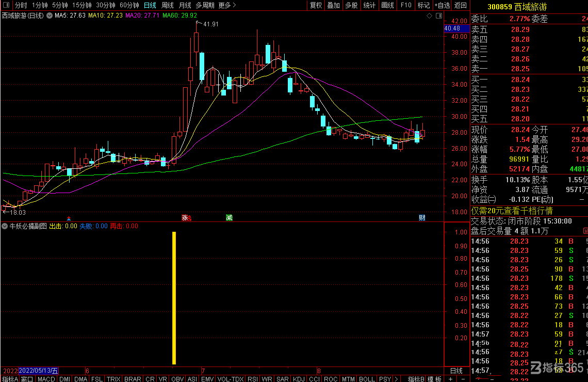
Task: Switch sub-chart to BRAR indicator
Action: coord(133,379)
